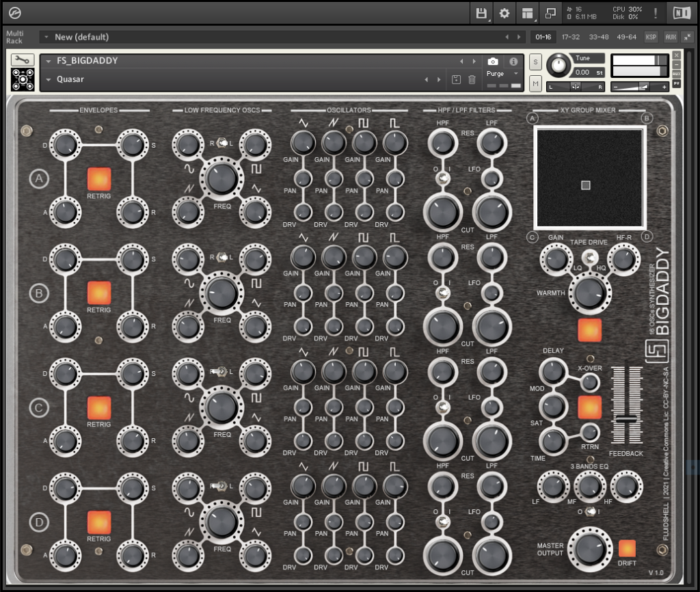Click the EQ LF knob
Screen dimensions: 700x592
point(554,487)
